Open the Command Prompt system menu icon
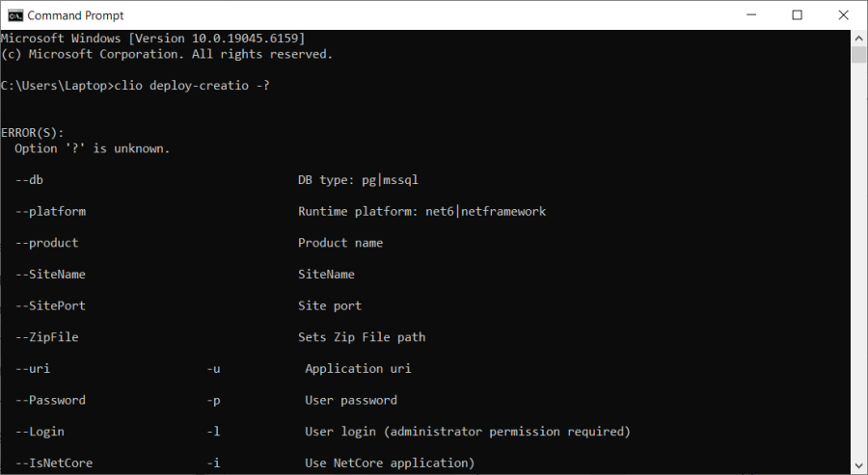The height and width of the screenshot is (475, 868). 15,14
